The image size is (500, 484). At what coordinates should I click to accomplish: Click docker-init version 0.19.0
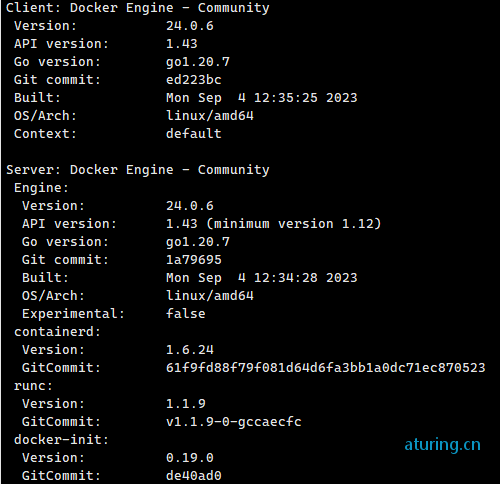(x=190, y=458)
